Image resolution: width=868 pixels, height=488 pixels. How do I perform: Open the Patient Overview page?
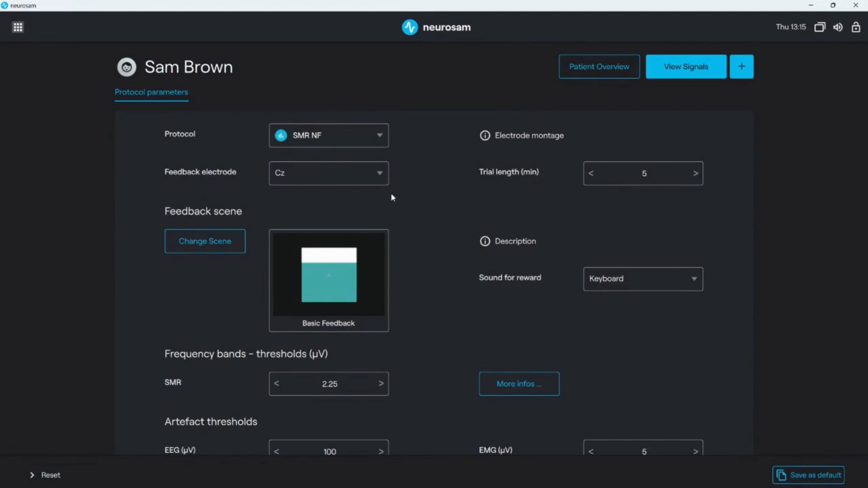pos(599,66)
